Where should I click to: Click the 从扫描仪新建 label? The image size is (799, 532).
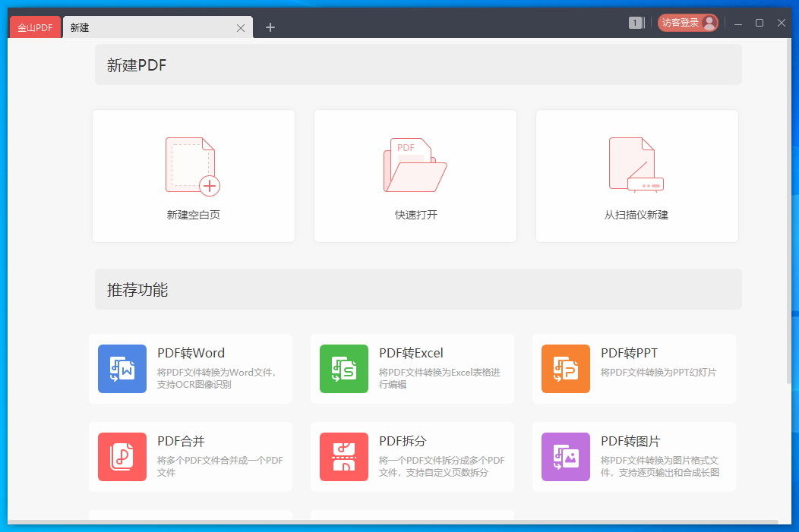point(636,215)
